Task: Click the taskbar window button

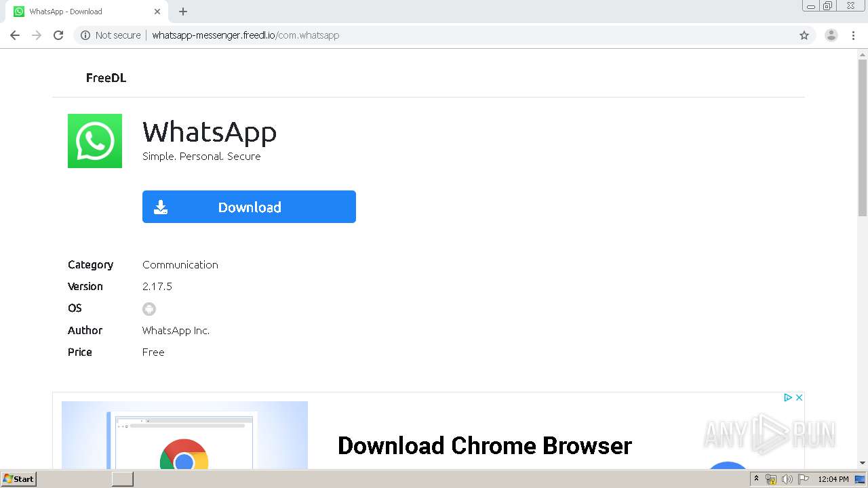Action: (123, 479)
